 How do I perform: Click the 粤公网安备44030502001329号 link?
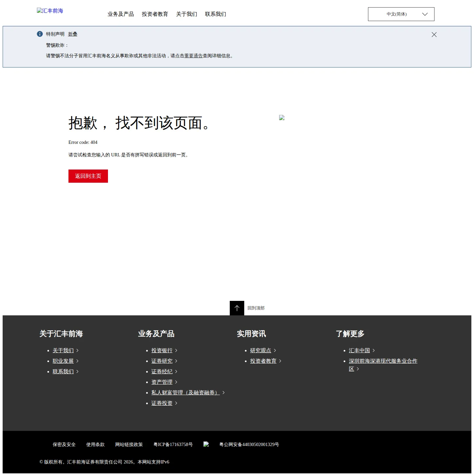pos(249,444)
